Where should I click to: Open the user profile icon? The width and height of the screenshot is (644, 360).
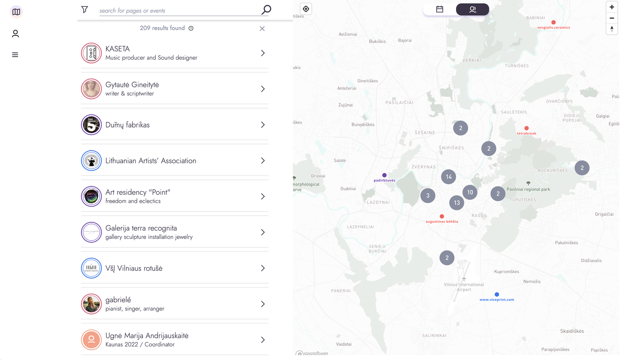pyautogui.click(x=15, y=34)
